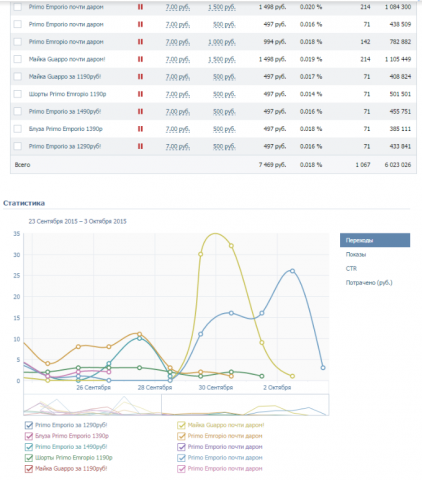422x480 pixels.
Task: Hide Блуза Primo Emporio 1390р series in legend
Action: [x=29, y=436]
